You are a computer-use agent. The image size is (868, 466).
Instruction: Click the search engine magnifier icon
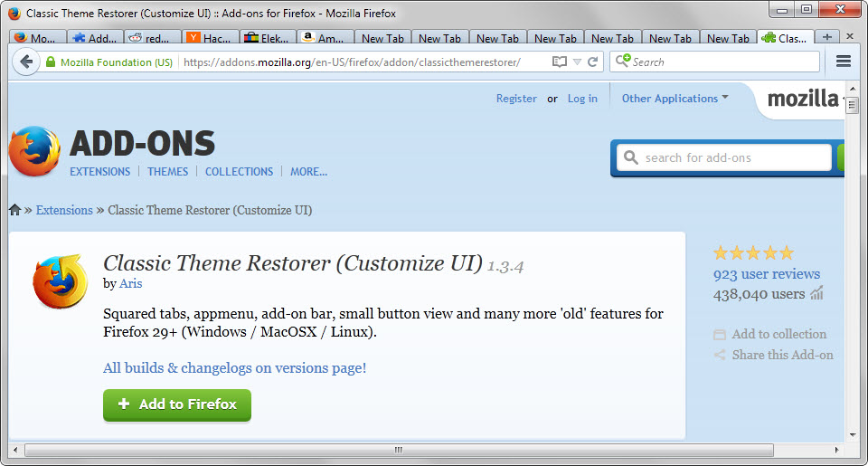623,61
